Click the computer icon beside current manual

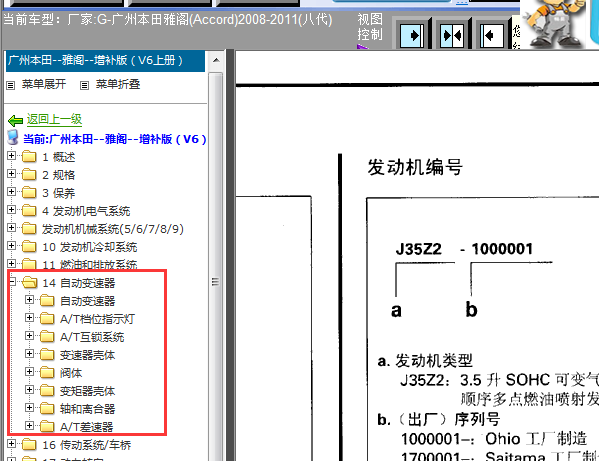click(13, 137)
